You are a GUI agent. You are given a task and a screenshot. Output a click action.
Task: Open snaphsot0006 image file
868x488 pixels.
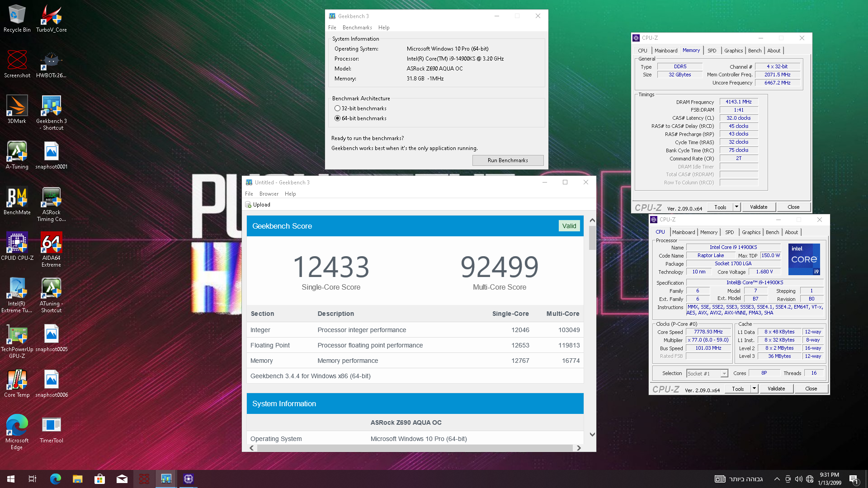51,384
